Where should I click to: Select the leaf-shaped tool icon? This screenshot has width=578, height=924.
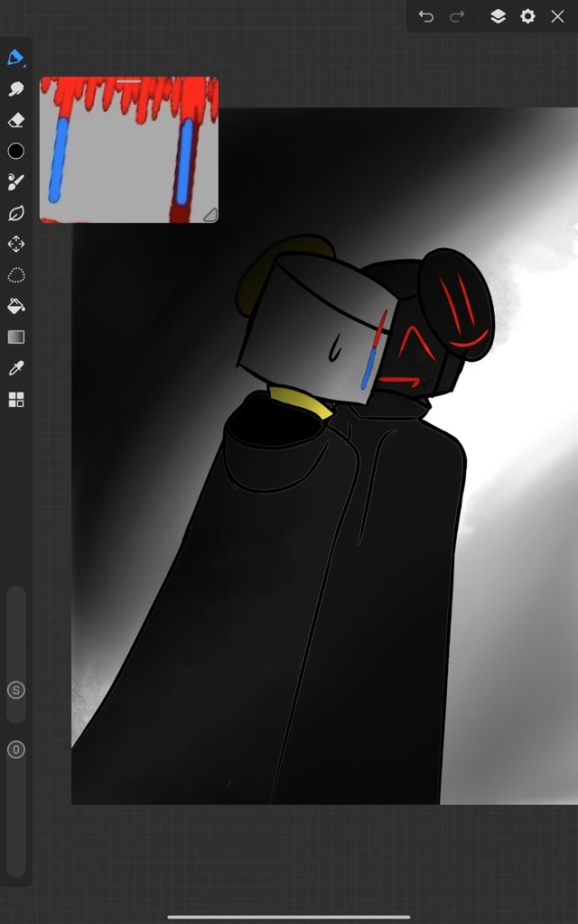(x=15, y=214)
